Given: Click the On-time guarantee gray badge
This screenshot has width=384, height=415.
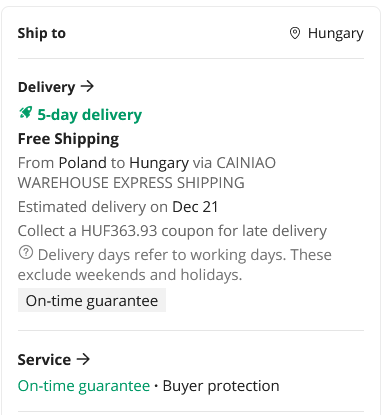Looking at the screenshot, I should point(92,300).
